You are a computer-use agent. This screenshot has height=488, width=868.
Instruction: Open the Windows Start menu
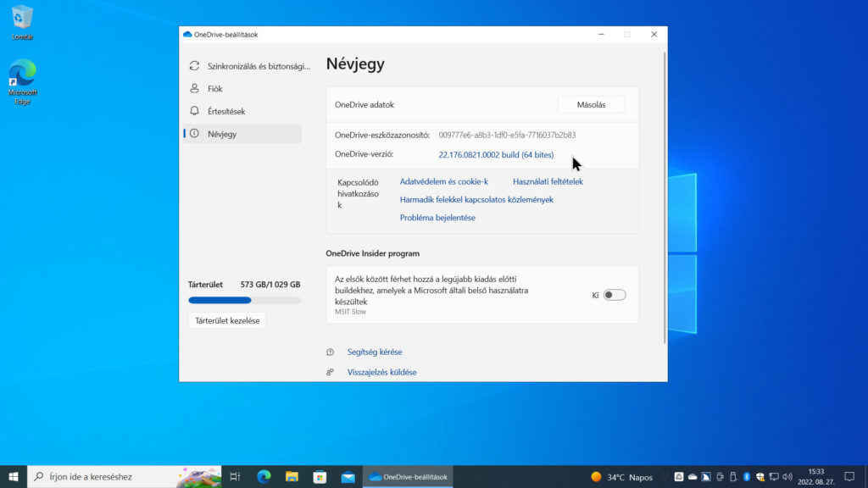coord(14,476)
